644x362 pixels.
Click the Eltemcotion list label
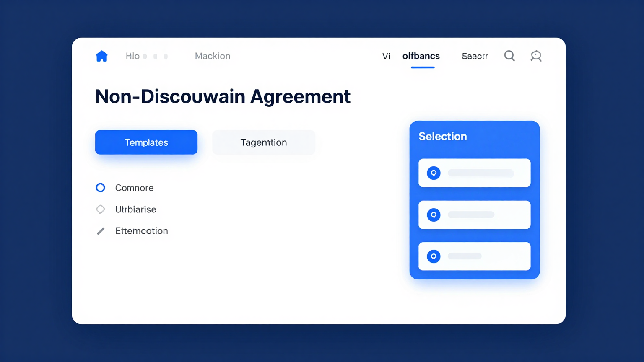pos(142,231)
